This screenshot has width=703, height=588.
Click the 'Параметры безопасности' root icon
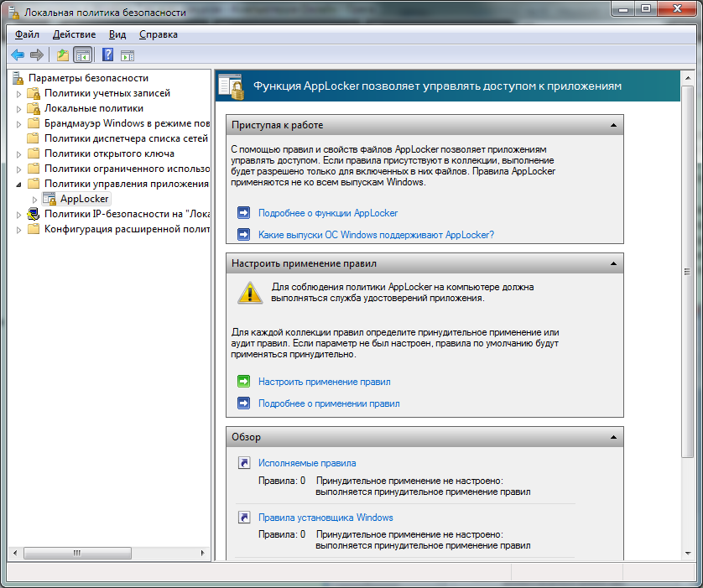18,78
